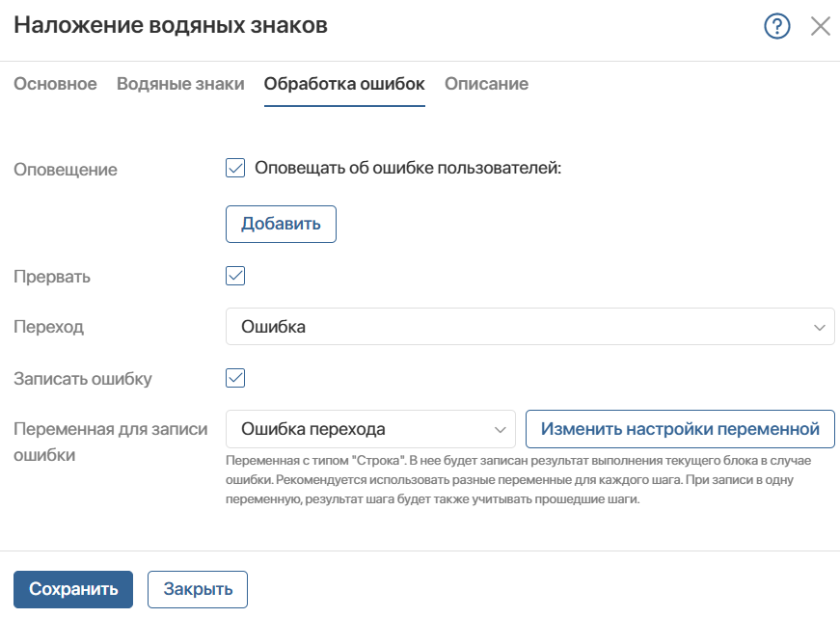840x618 pixels.
Task: Toggle the 'Записать ошибку' checkbox
Action: pyautogui.click(x=235, y=378)
